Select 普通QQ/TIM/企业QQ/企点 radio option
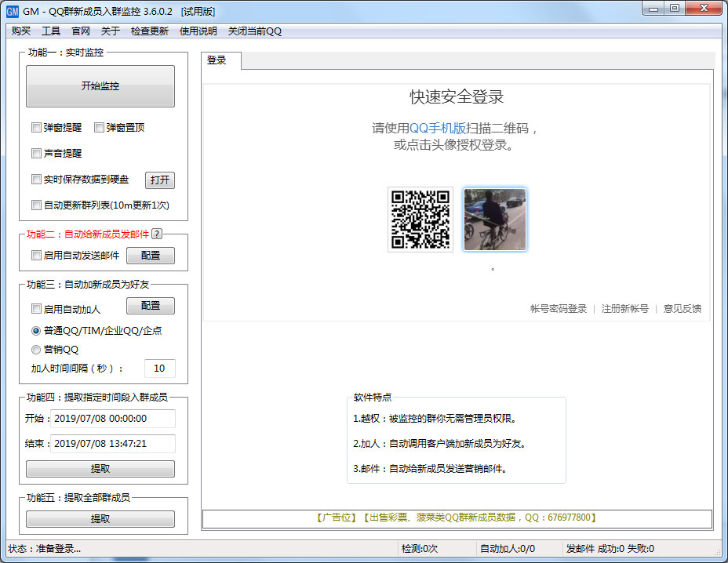Screen dimensions: 728x563 (x=36, y=331)
